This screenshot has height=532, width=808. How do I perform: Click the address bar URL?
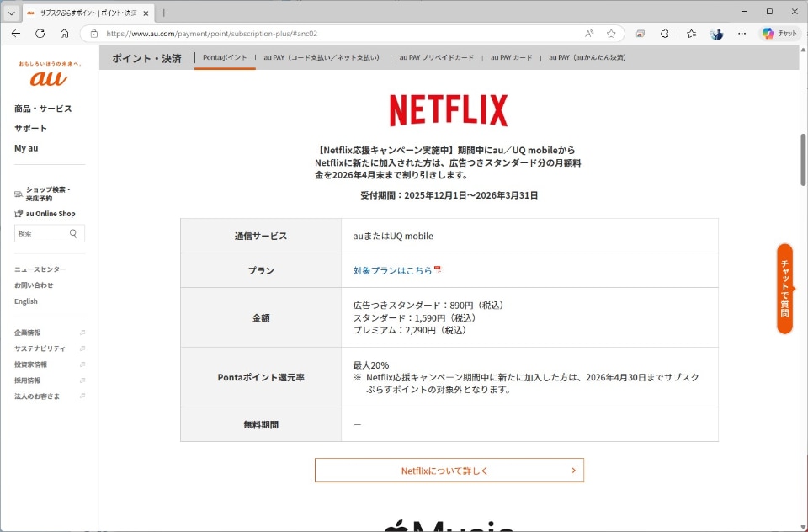212,34
